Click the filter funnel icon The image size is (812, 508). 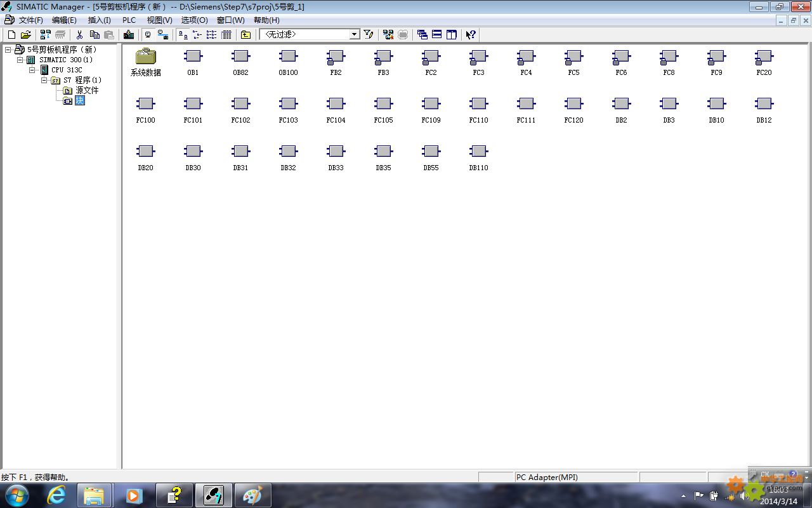pyautogui.click(x=368, y=35)
